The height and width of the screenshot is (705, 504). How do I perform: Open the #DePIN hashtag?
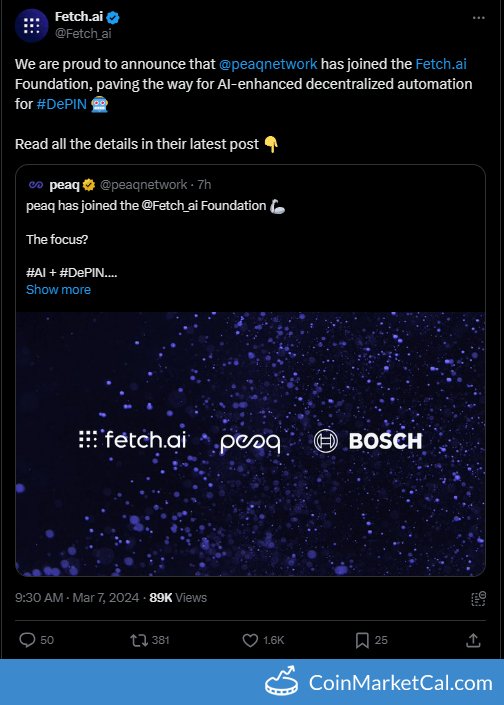(x=62, y=104)
